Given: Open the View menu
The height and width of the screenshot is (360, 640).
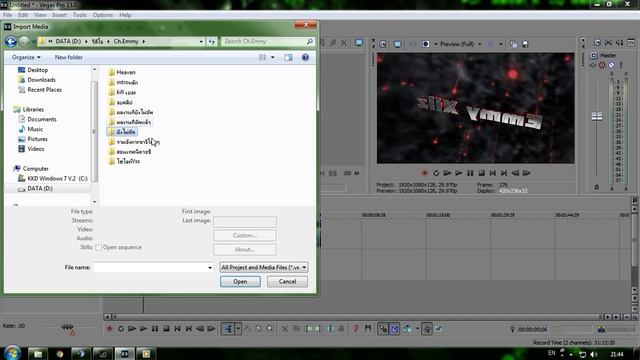Looking at the screenshot, I should pyautogui.click(x=40, y=15).
